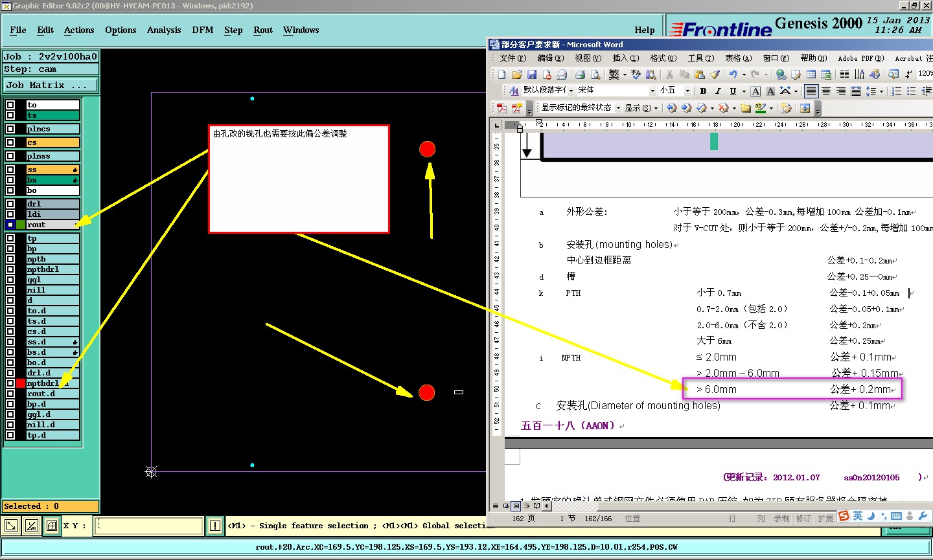The width and height of the screenshot is (933, 560).
Task: Open the Genesis Rout menu
Action: (263, 30)
